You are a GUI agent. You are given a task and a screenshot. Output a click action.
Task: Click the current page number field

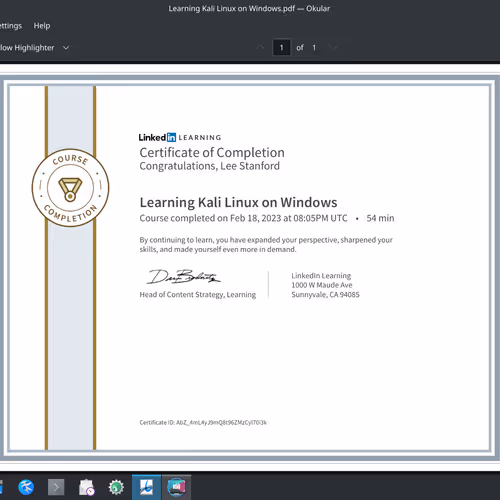[x=281, y=47]
